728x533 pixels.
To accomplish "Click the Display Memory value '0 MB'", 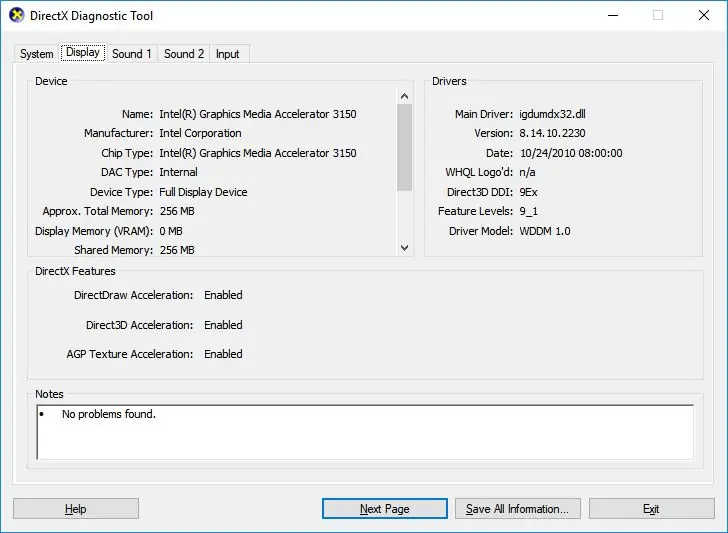I will coord(171,231).
